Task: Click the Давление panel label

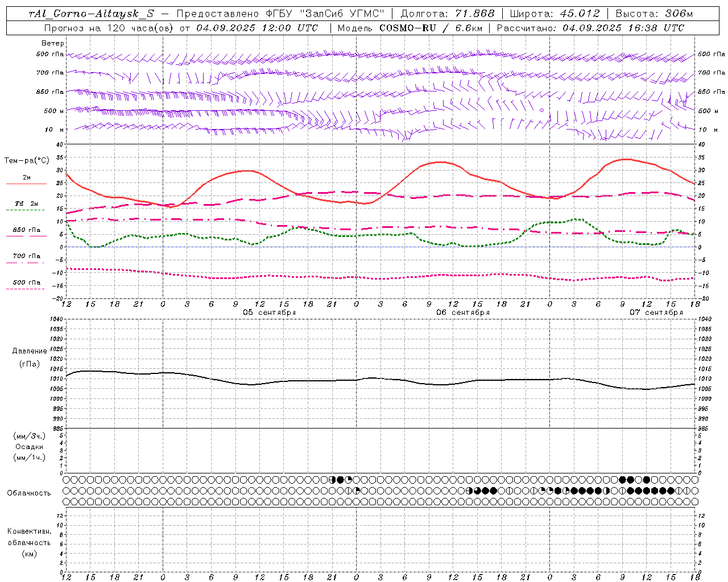Action: 30,351
